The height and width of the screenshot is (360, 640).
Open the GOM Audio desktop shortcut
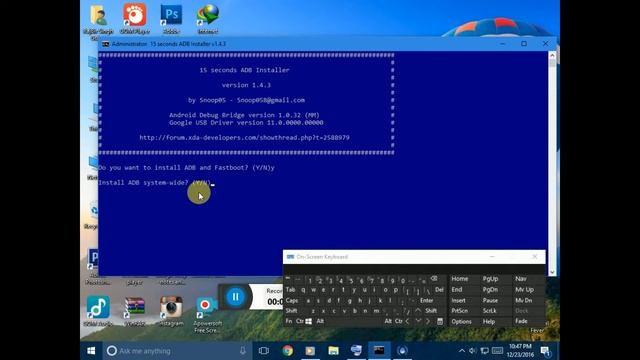point(98,310)
